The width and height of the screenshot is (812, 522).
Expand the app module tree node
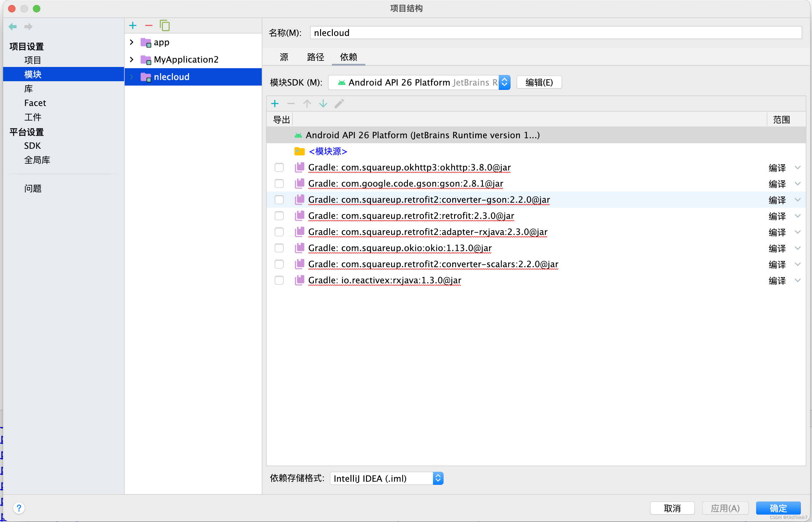click(132, 42)
